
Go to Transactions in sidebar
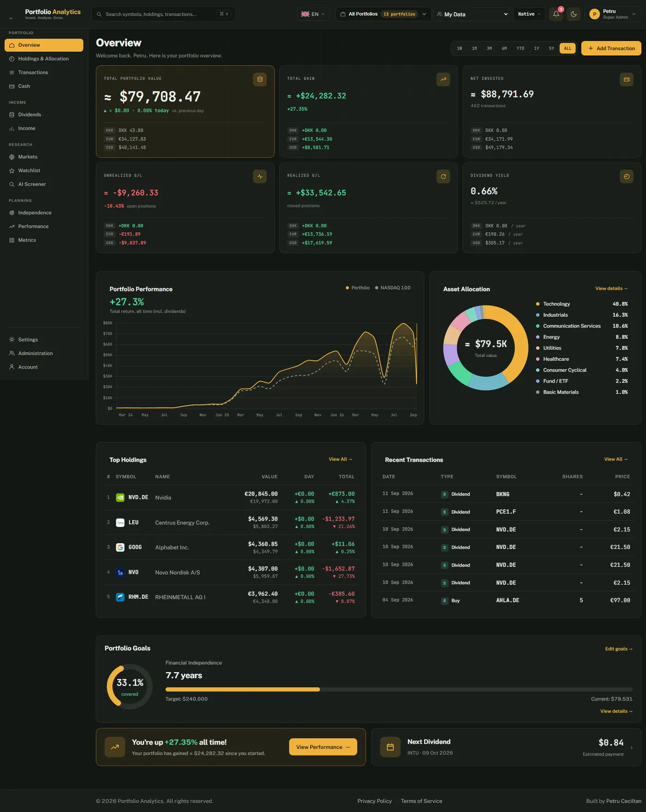pyautogui.click(x=44, y=72)
